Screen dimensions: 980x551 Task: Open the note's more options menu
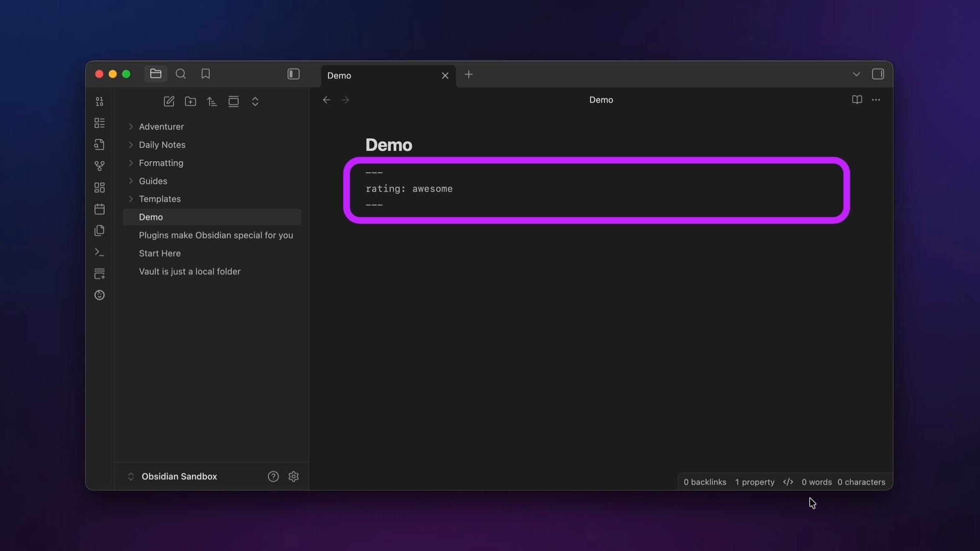click(876, 100)
